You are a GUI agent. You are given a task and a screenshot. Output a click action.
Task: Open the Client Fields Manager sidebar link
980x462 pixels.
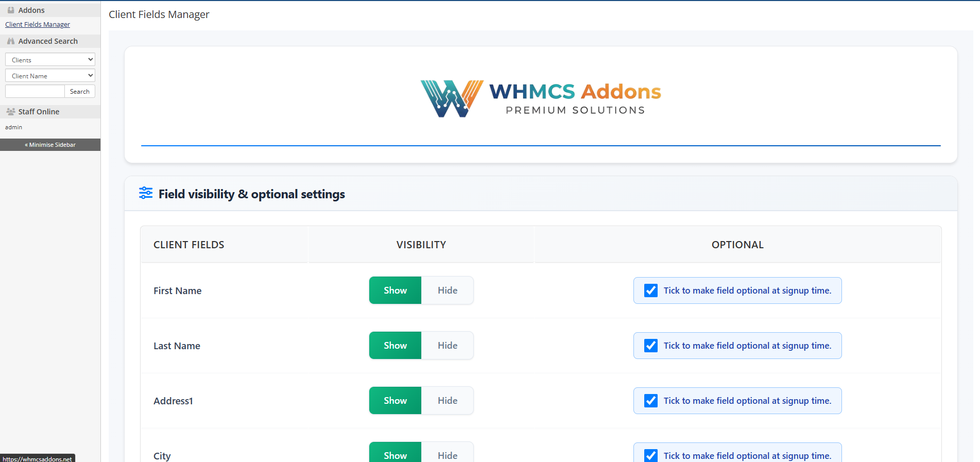(38, 24)
